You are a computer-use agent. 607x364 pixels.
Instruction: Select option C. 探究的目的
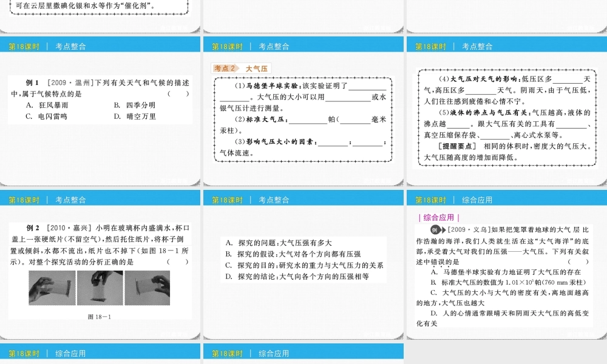[304, 265]
